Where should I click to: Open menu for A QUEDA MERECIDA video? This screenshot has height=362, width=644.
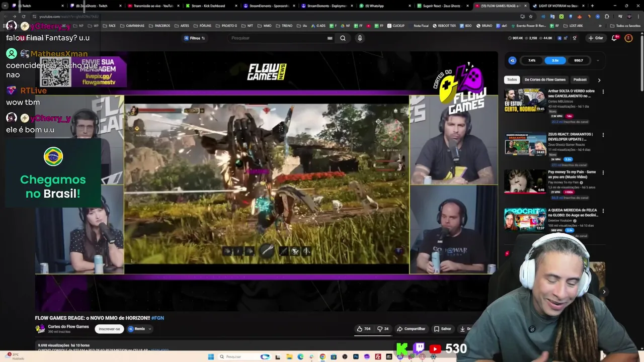tap(603, 211)
